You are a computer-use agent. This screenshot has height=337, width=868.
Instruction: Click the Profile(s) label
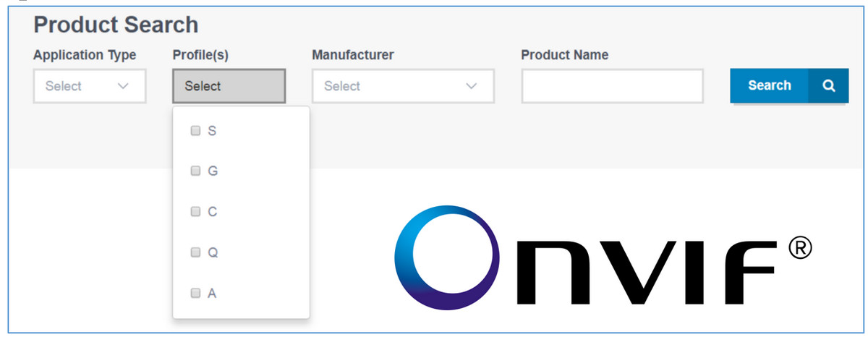click(x=200, y=55)
